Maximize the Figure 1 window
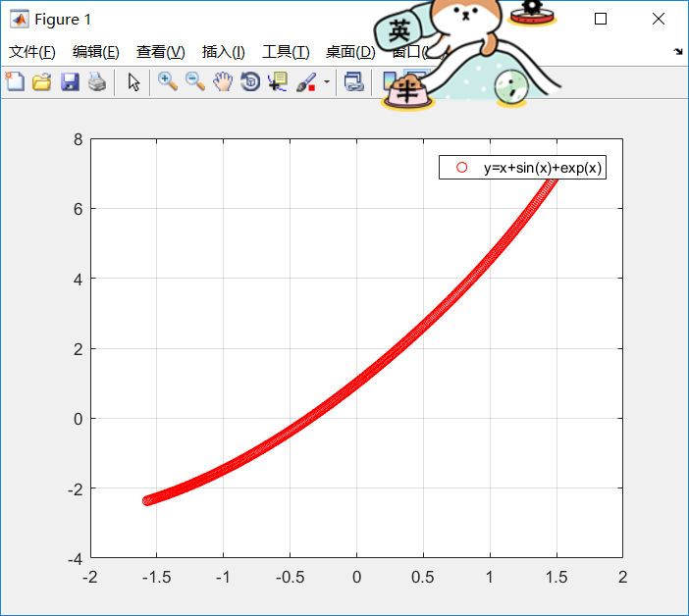This screenshot has height=616, width=689. click(x=601, y=19)
